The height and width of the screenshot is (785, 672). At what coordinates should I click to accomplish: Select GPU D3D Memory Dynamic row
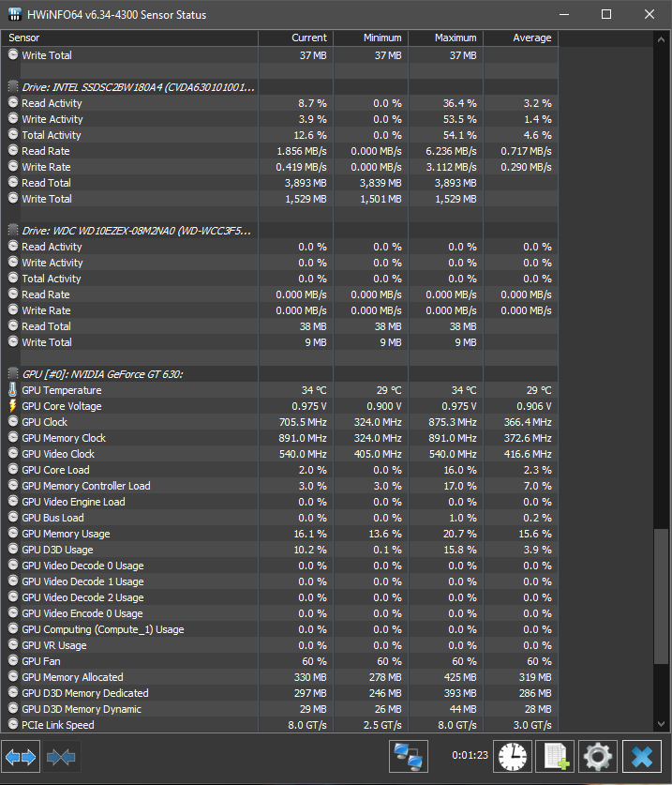pyautogui.click(x=279, y=709)
